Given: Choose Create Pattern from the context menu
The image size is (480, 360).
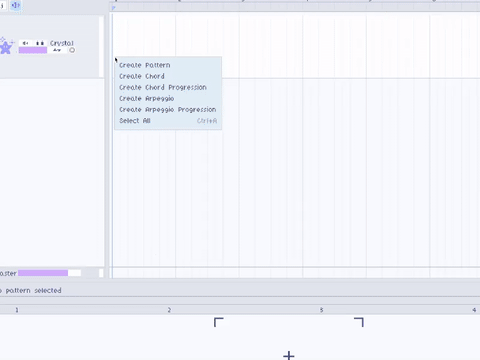Looking at the screenshot, I should click(168, 65).
